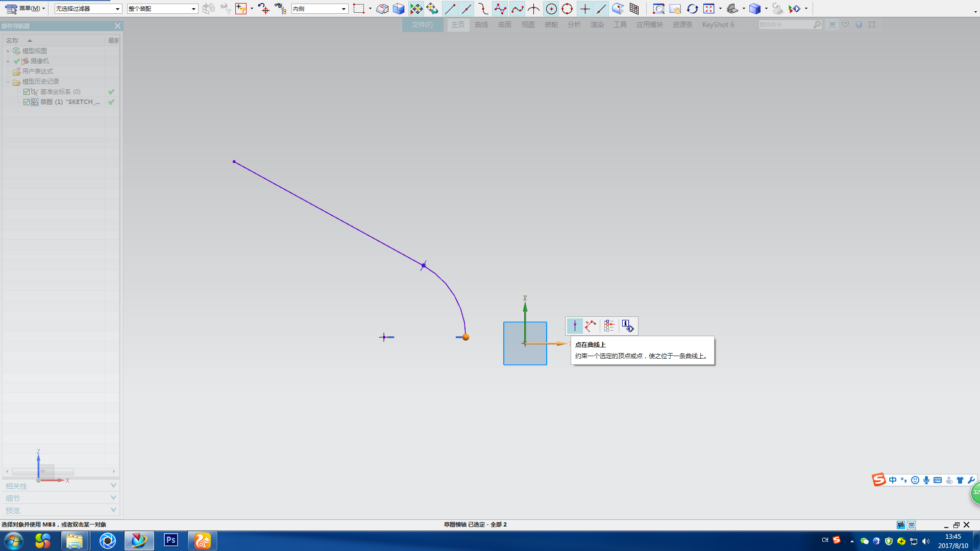Click the point on curve snap icon

[x=601, y=9]
